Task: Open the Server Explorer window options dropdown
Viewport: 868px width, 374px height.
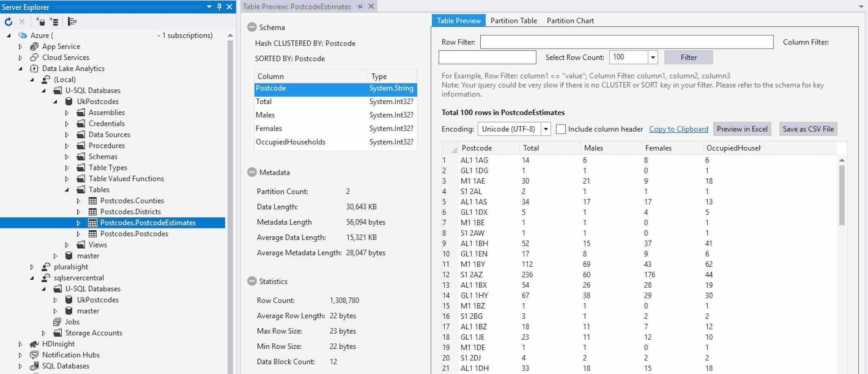Action: (209, 7)
